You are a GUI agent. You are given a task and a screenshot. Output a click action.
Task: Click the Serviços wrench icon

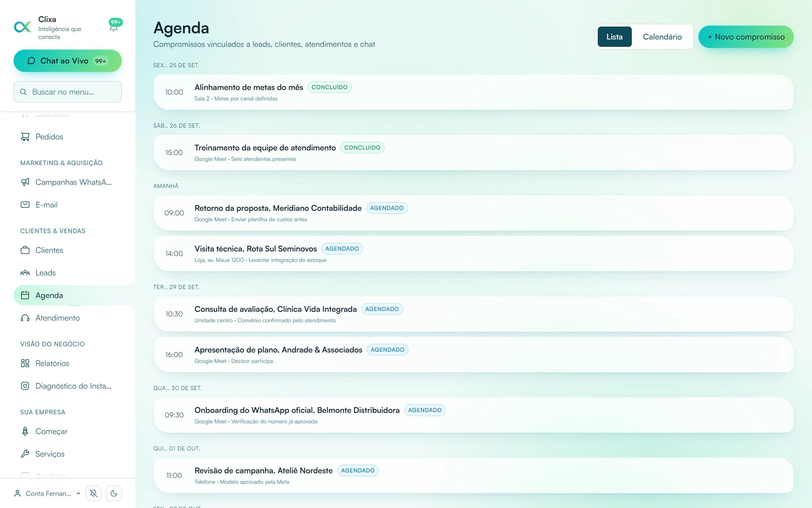pos(25,454)
